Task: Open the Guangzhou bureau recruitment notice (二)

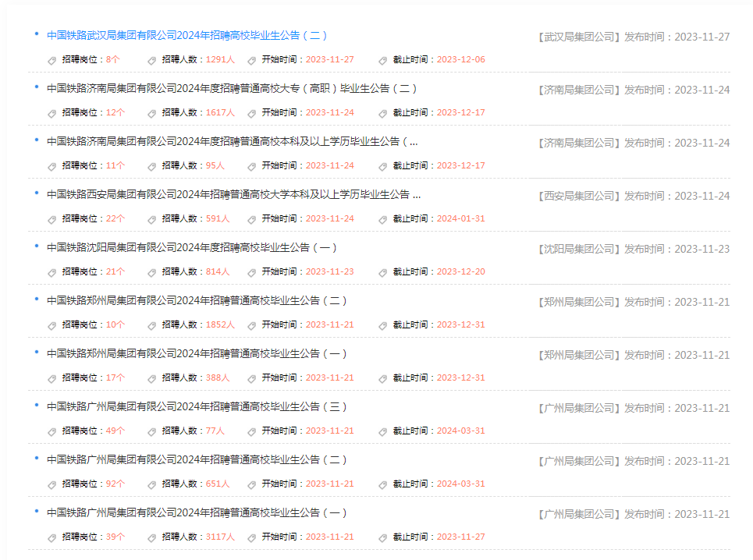Action: pyautogui.click(x=197, y=459)
